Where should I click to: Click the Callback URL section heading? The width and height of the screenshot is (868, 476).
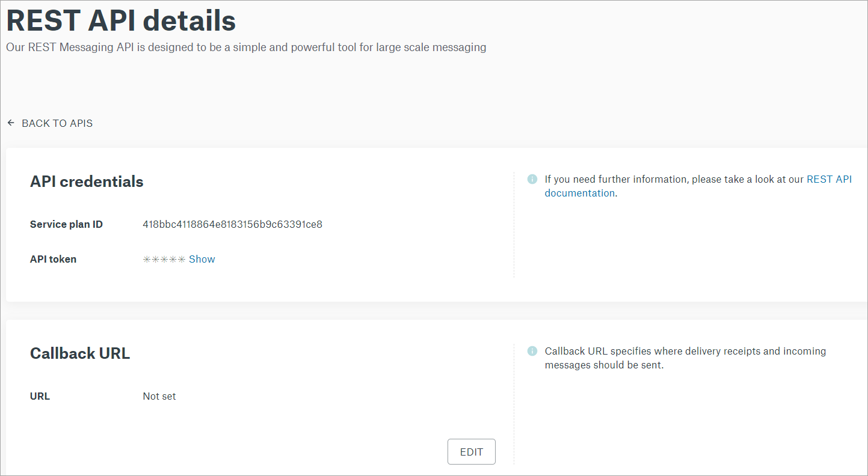(80, 353)
